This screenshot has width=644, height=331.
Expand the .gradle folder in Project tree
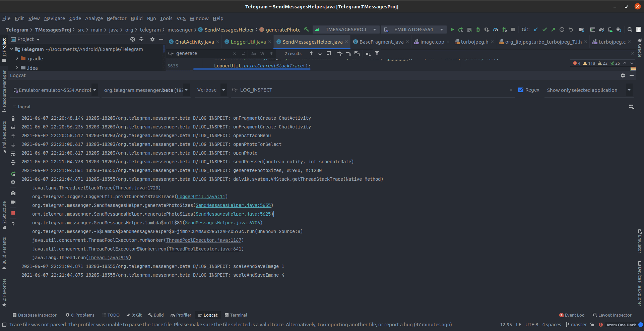point(17,58)
